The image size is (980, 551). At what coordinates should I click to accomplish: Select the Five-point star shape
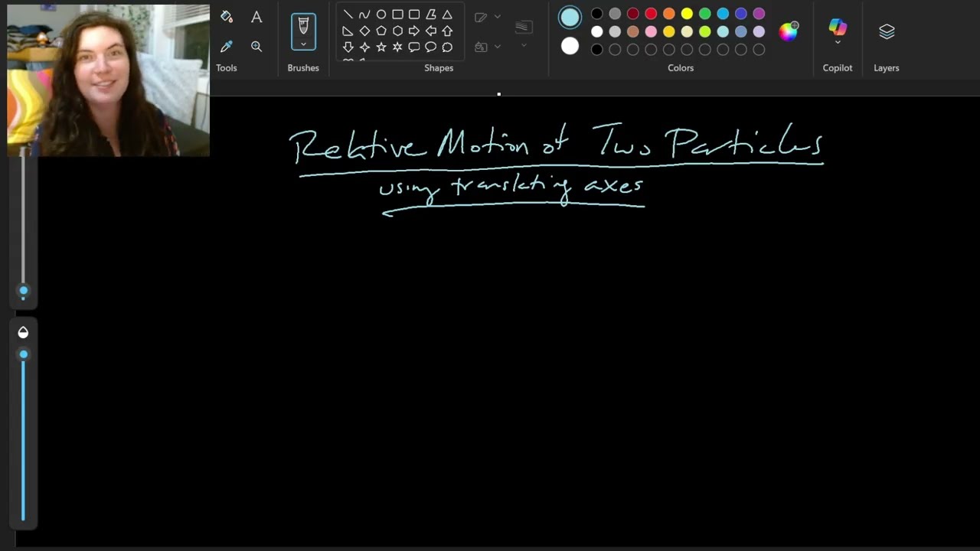point(381,47)
